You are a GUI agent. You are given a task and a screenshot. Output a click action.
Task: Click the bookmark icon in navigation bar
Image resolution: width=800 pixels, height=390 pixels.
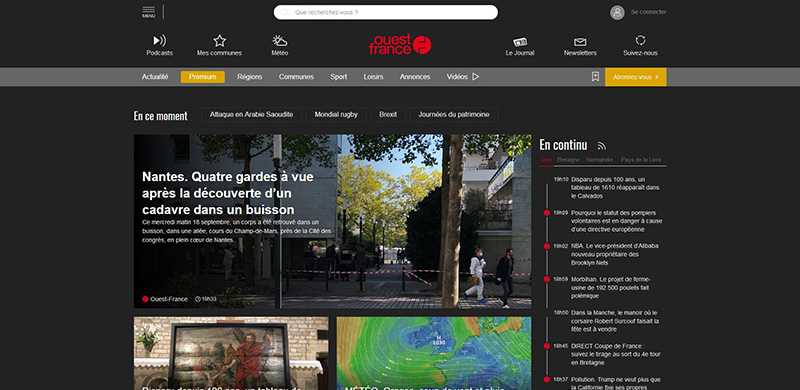point(595,77)
